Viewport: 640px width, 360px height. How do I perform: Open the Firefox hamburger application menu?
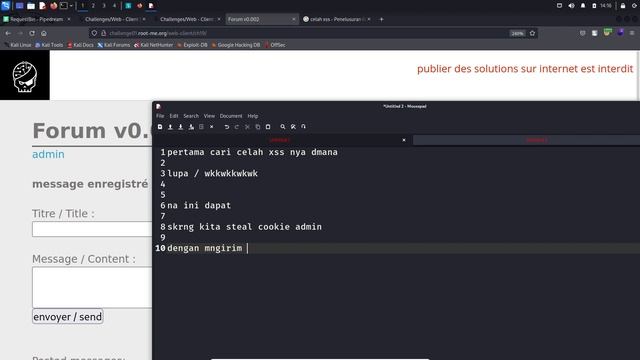(632, 33)
